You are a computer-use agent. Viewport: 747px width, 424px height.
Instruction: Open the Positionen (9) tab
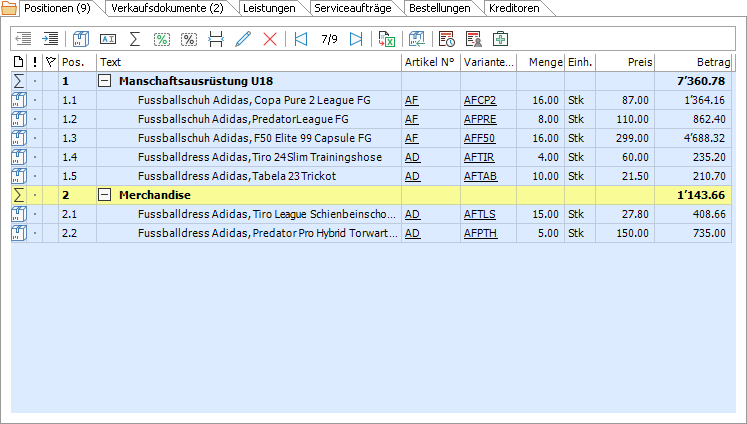click(x=57, y=8)
